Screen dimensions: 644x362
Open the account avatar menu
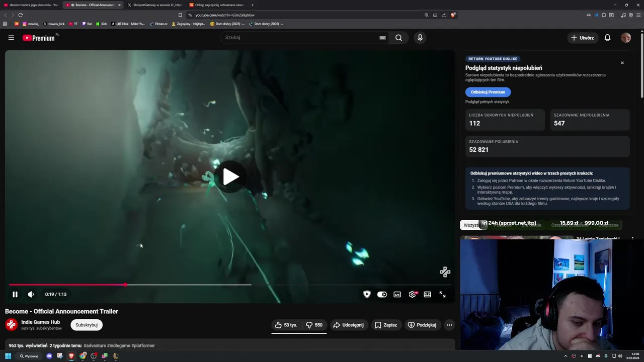click(626, 38)
